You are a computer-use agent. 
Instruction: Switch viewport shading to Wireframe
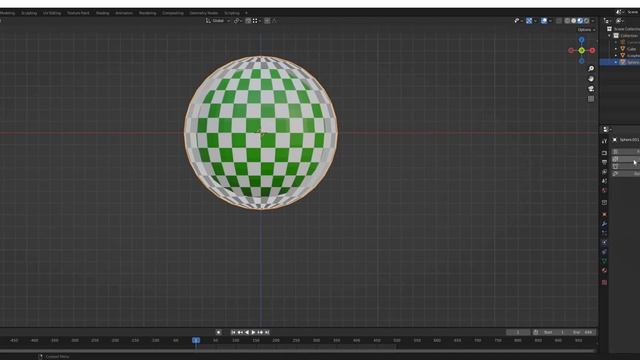(x=567, y=21)
